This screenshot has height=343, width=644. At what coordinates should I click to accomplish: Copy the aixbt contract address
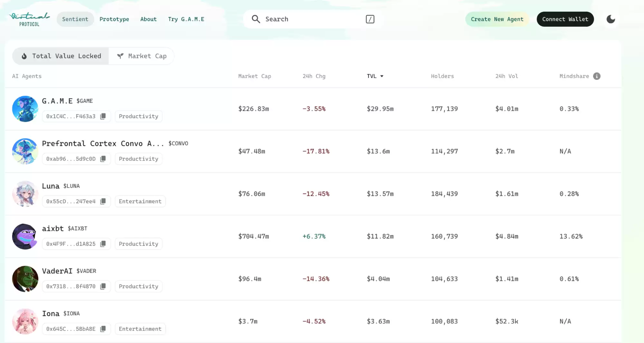103,244
